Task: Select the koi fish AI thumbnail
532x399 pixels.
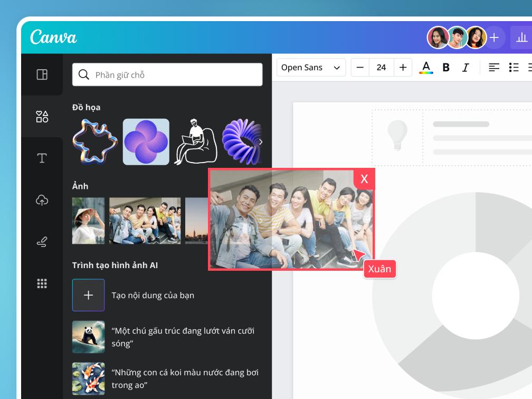Action: click(88, 378)
